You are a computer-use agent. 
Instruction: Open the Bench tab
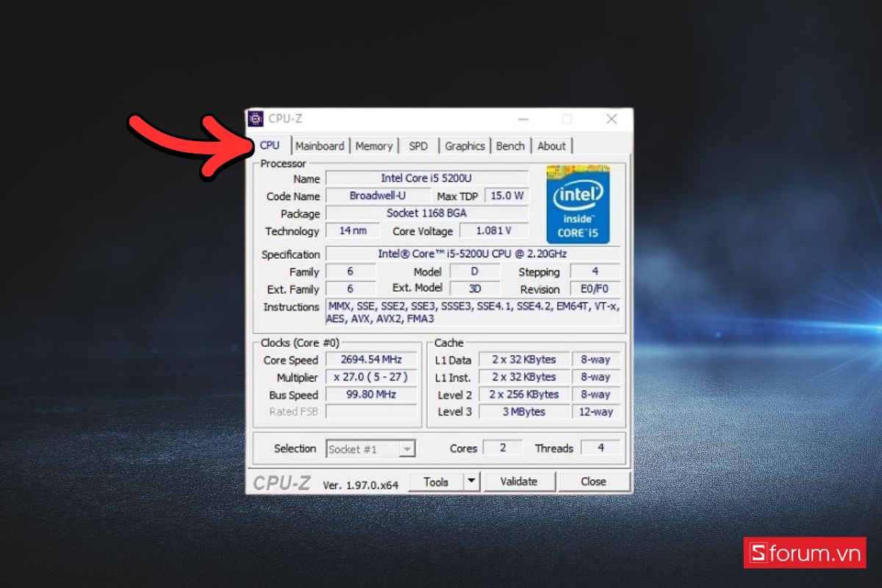coord(510,146)
